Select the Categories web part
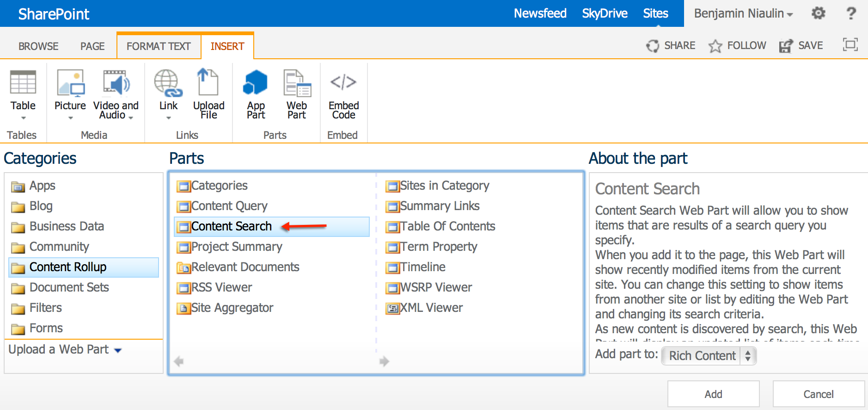Image resolution: width=868 pixels, height=410 pixels. click(212, 186)
